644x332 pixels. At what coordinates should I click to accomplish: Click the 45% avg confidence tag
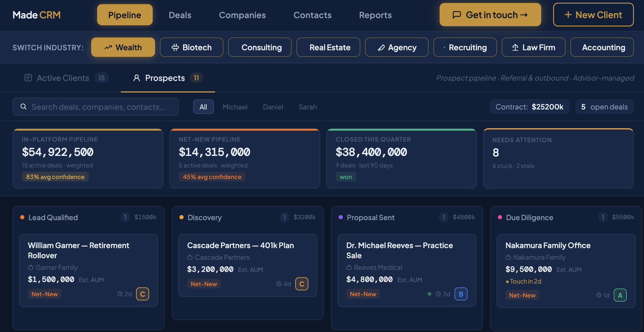[x=212, y=177]
